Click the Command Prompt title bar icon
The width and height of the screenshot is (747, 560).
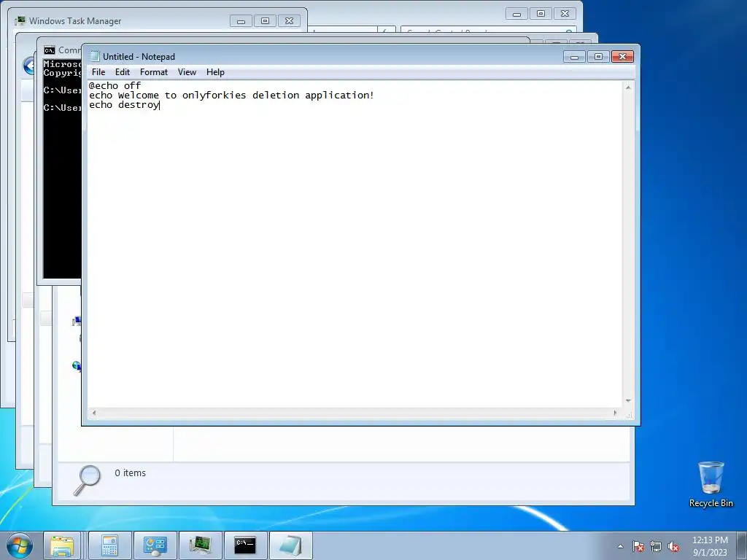(50, 50)
